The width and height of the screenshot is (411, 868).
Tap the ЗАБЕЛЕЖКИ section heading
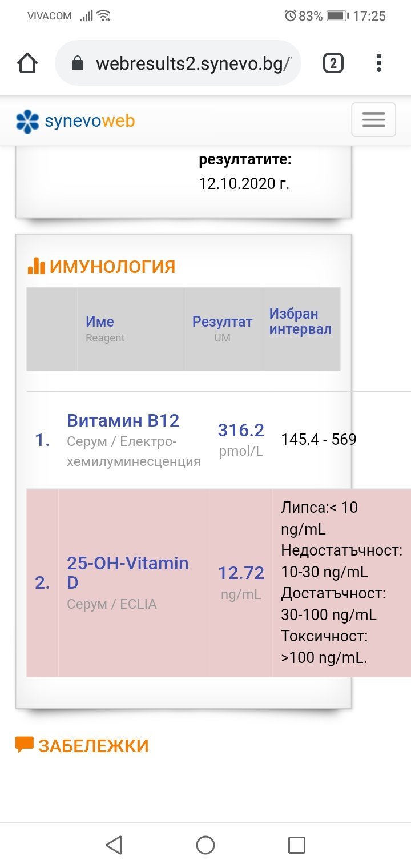(x=93, y=746)
